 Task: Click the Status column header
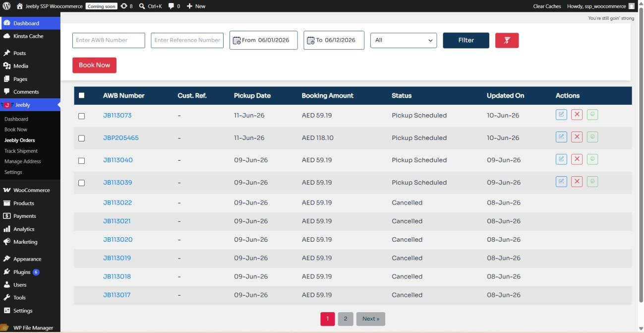click(x=402, y=95)
